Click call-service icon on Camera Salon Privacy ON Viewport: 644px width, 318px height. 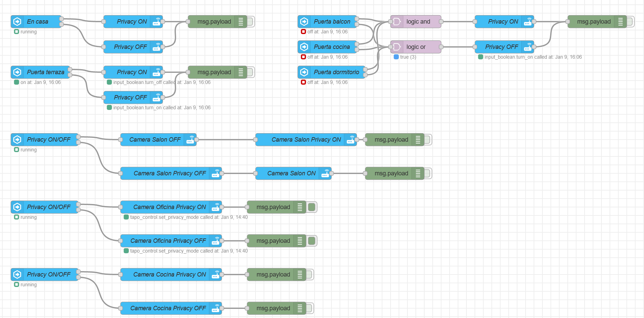click(351, 140)
